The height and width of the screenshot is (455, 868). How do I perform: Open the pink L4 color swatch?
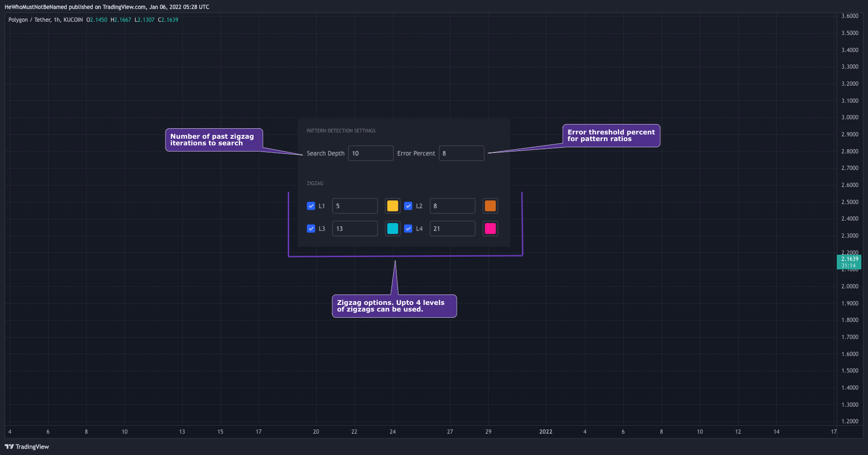(x=490, y=229)
